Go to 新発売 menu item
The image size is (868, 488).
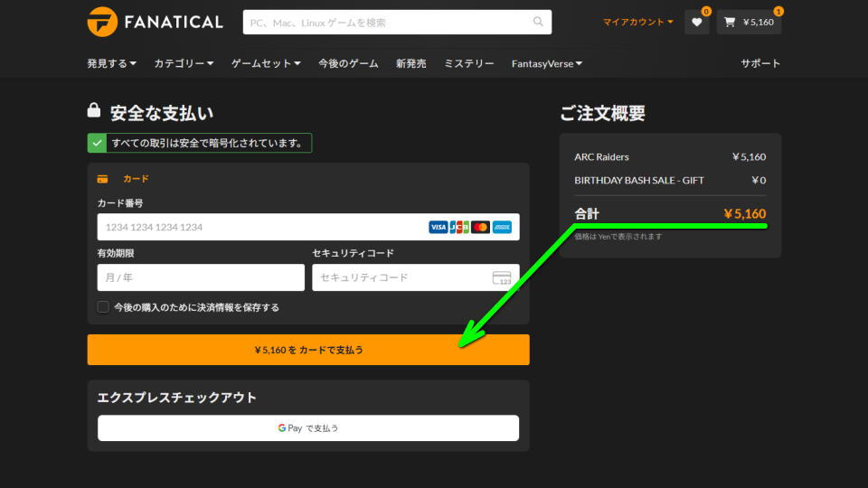point(411,63)
